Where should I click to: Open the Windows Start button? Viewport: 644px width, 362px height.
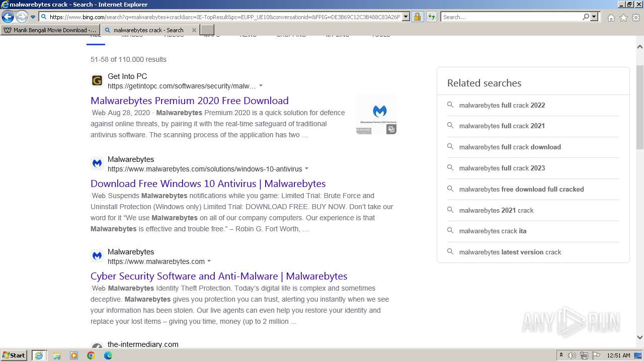[14, 355]
